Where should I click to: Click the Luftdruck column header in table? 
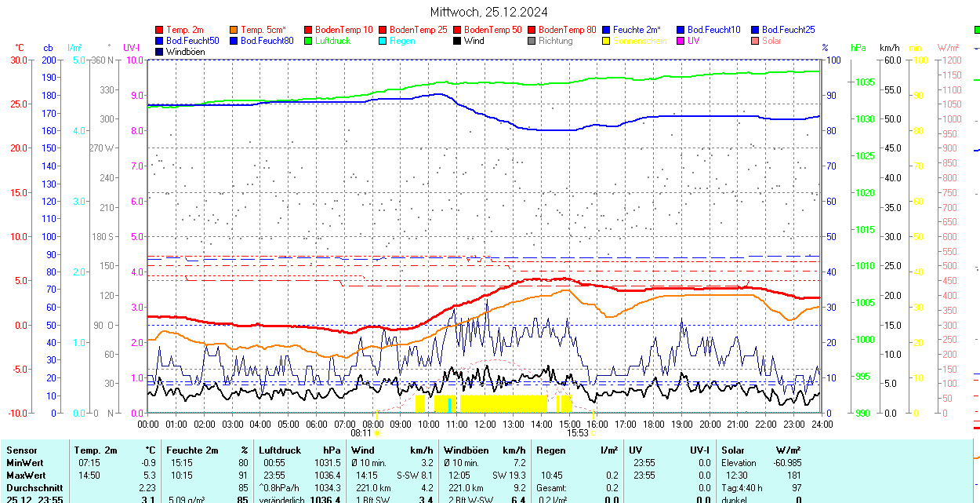tap(279, 450)
